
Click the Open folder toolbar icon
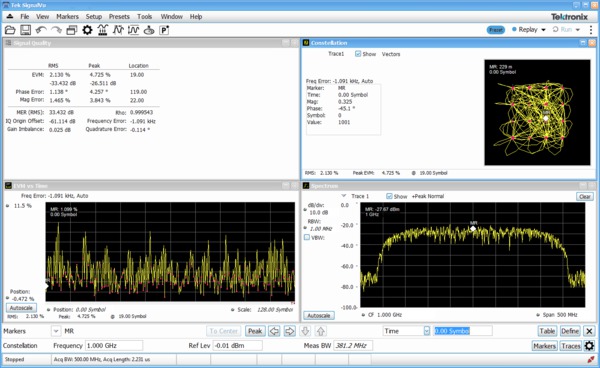coord(10,30)
